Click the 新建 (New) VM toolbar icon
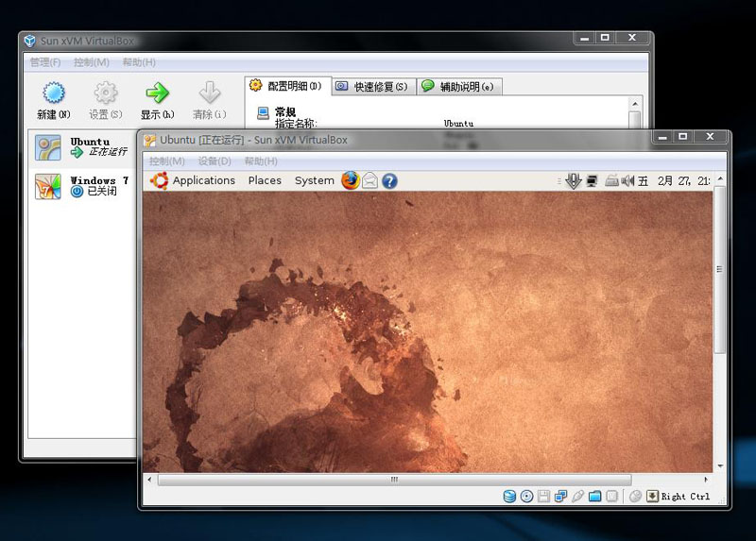 (54, 93)
